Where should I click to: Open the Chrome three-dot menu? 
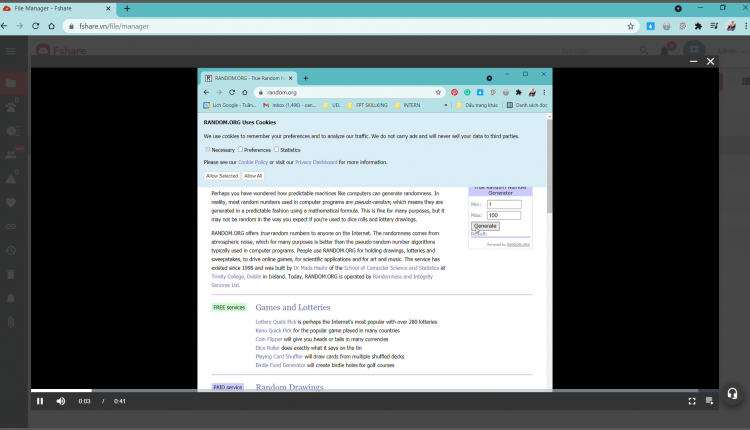(x=746, y=26)
